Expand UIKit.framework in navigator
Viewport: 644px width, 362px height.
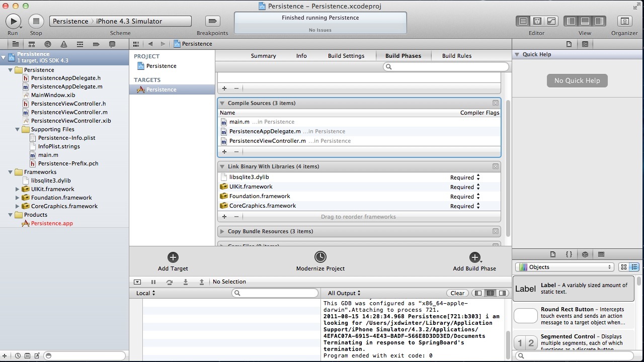pos(18,189)
